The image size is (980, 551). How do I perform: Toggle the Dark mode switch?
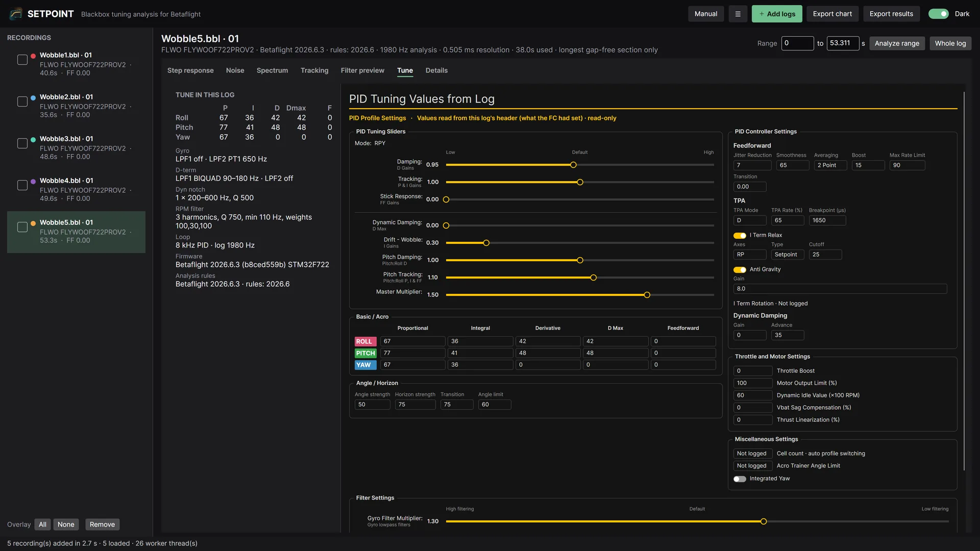tap(938, 14)
